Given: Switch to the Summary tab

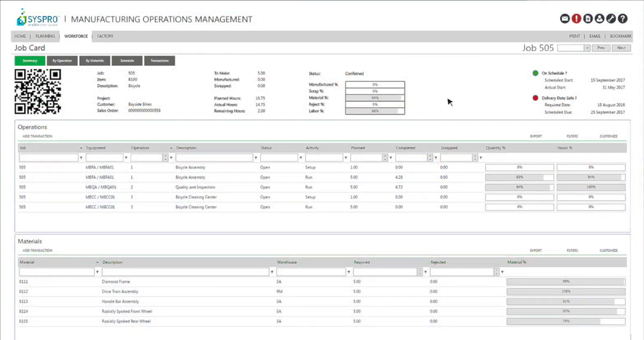Looking at the screenshot, I should pyautogui.click(x=30, y=61).
